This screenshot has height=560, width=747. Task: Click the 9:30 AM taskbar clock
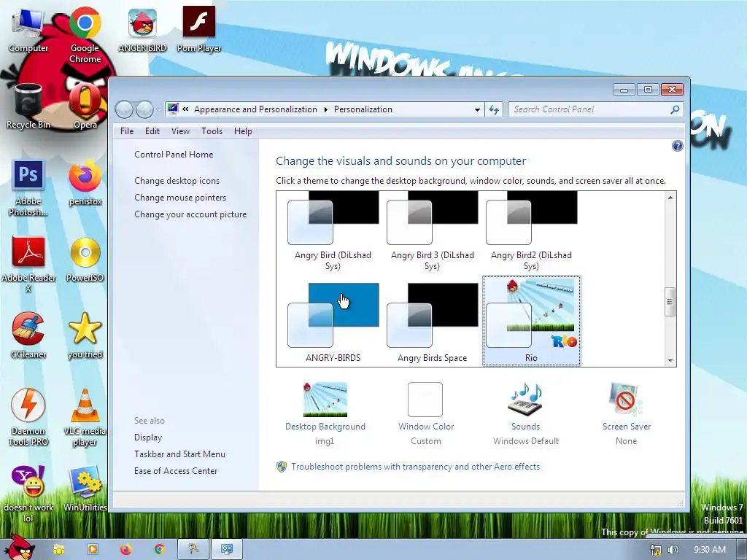pos(709,550)
